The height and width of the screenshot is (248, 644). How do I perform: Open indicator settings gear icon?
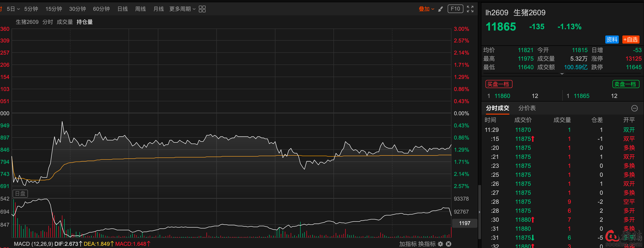point(440,244)
